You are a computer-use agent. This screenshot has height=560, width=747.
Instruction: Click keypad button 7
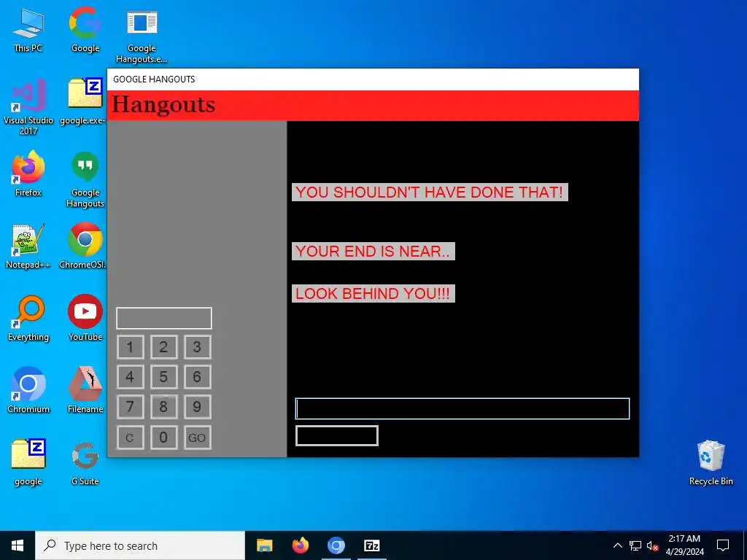(x=130, y=407)
